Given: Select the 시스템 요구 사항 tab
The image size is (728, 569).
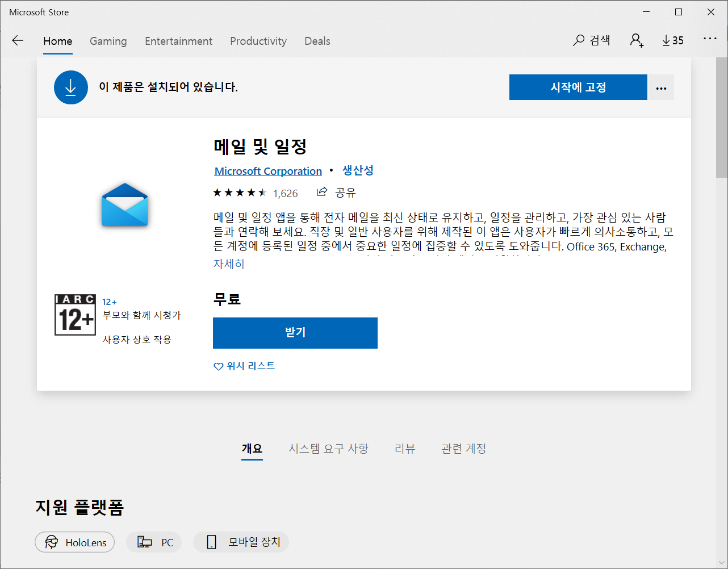Looking at the screenshot, I should (x=329, y=449).
